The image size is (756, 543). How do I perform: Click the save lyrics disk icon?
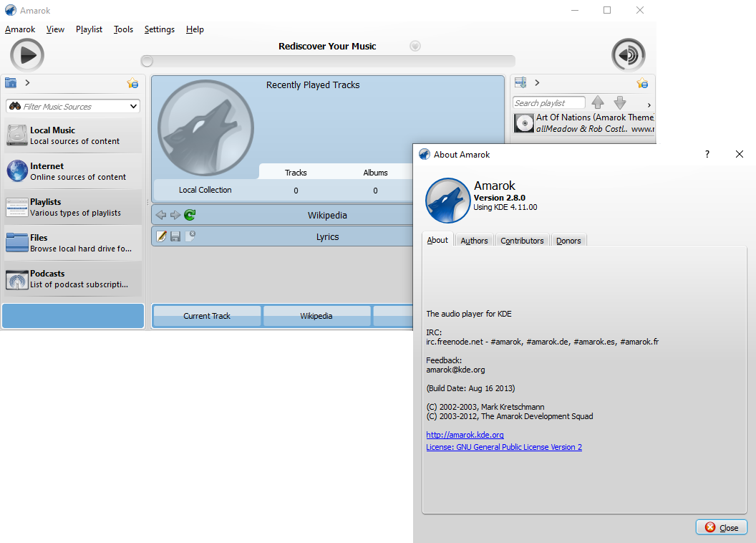175,236
